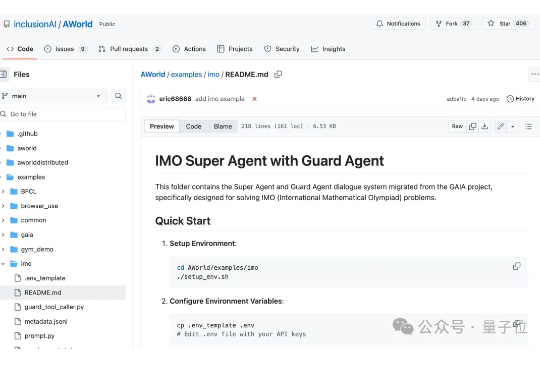Copy the setup_env.sh code block

pos(517,266)
